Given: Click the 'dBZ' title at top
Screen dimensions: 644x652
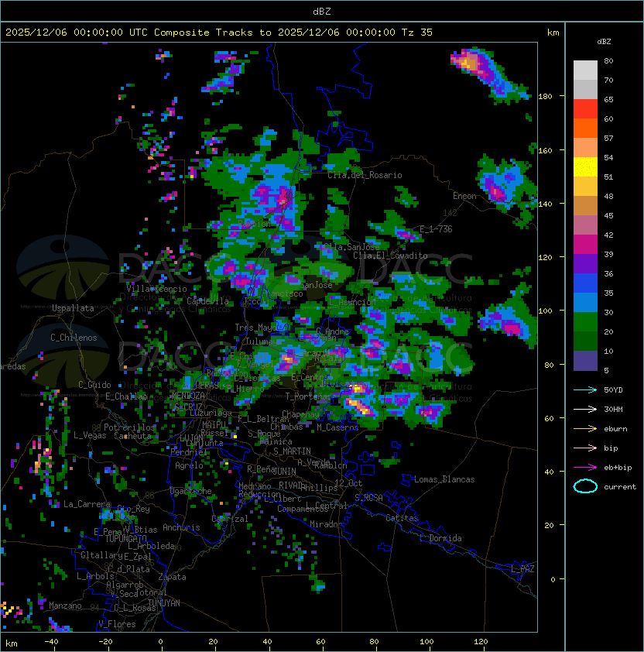Looking at the screenshot, I should [x=322, y=11].
